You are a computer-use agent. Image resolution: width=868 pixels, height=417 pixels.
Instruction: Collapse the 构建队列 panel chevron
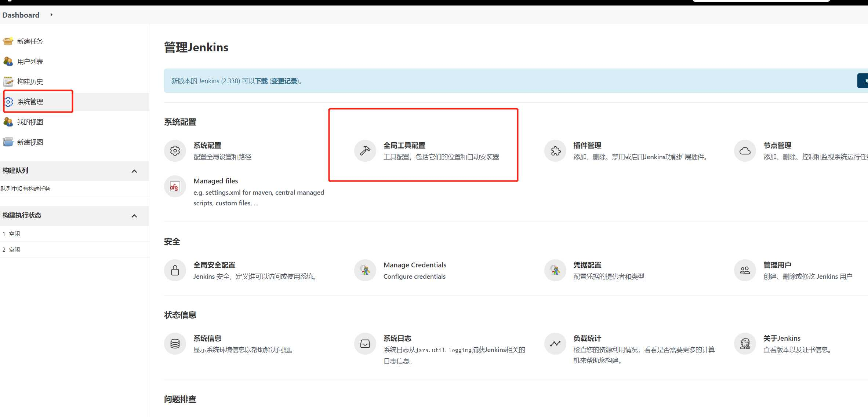point(134,171)
